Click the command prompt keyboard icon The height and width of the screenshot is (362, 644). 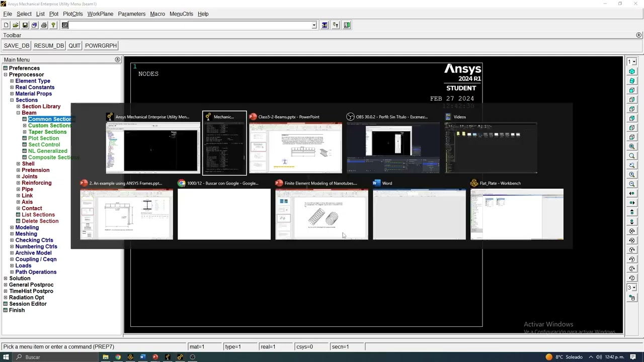click(65, 25)
